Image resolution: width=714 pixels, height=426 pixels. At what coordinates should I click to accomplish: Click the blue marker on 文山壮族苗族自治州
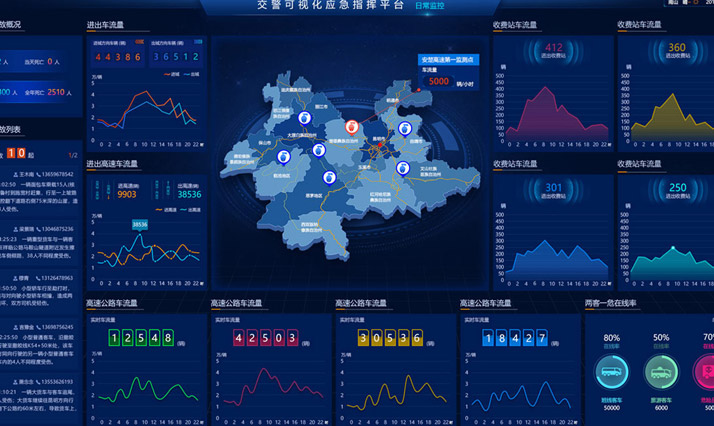(402, 169)
